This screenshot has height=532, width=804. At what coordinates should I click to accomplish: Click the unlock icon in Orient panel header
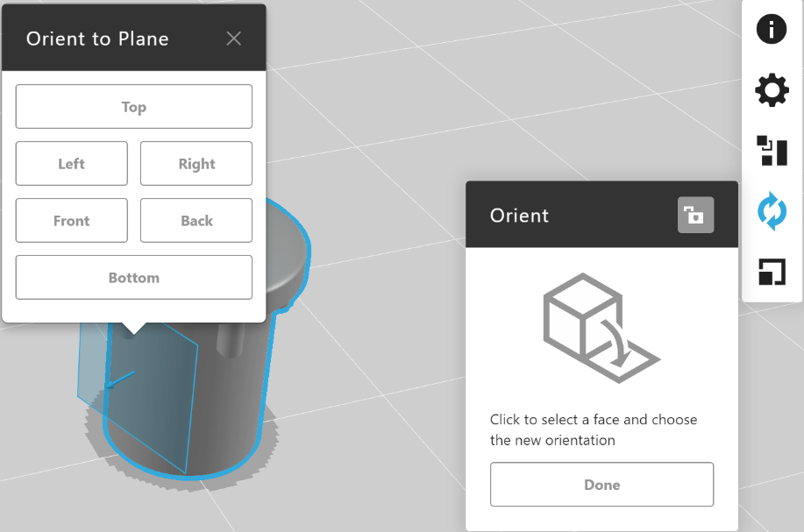click(x=695, y=216)
